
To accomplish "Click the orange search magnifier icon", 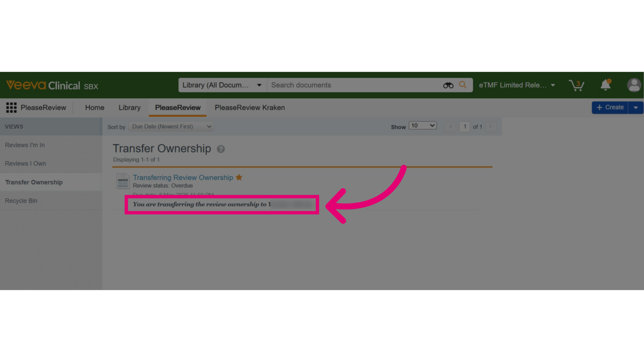I will point(463,85).
